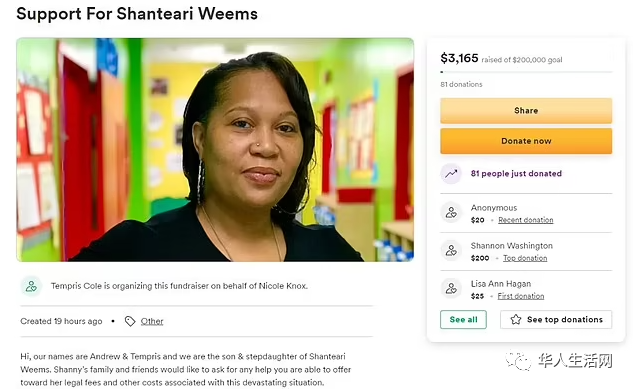Click the WeChat logo watermark icon

[x=518, y=360]
